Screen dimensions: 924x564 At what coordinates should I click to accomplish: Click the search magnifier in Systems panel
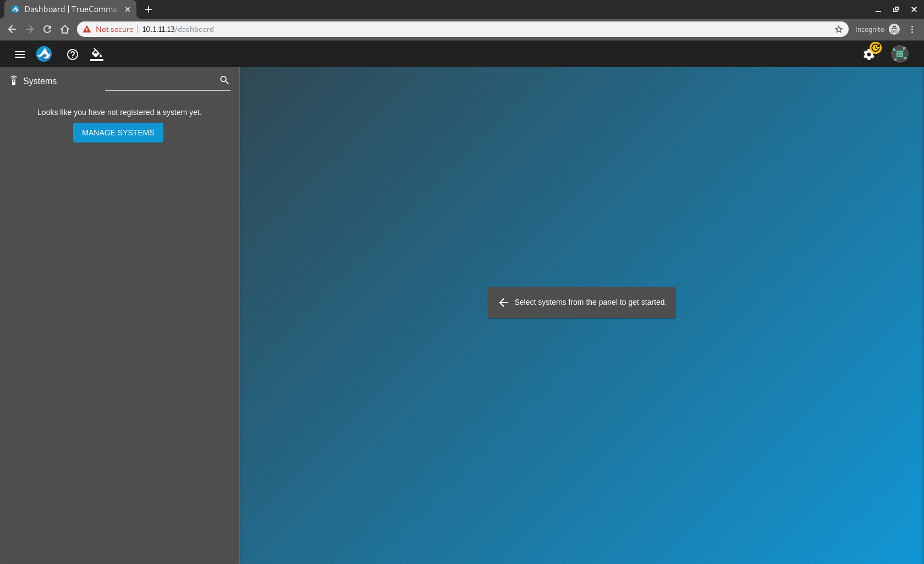point(224,80)
